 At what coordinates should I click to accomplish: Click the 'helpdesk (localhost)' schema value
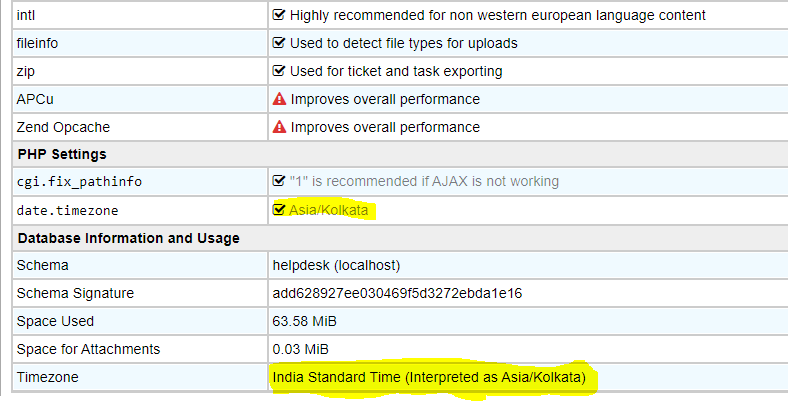click(x=336, y=265)
